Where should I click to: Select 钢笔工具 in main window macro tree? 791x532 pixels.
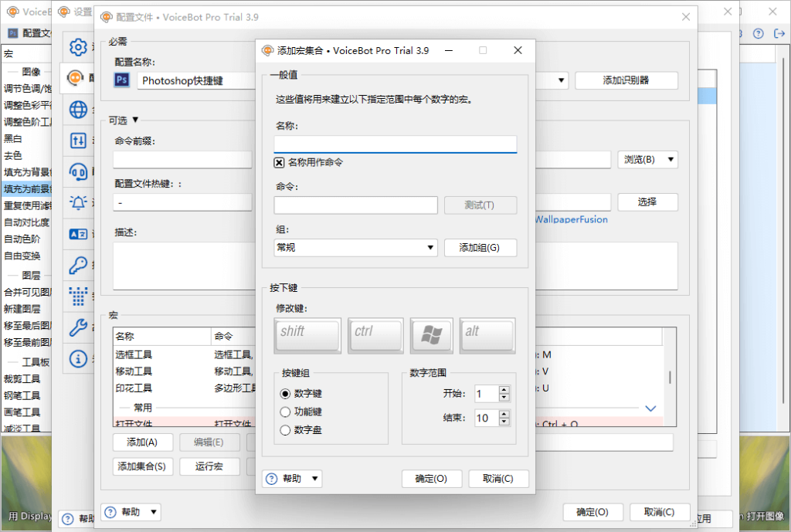coord(22,395)
